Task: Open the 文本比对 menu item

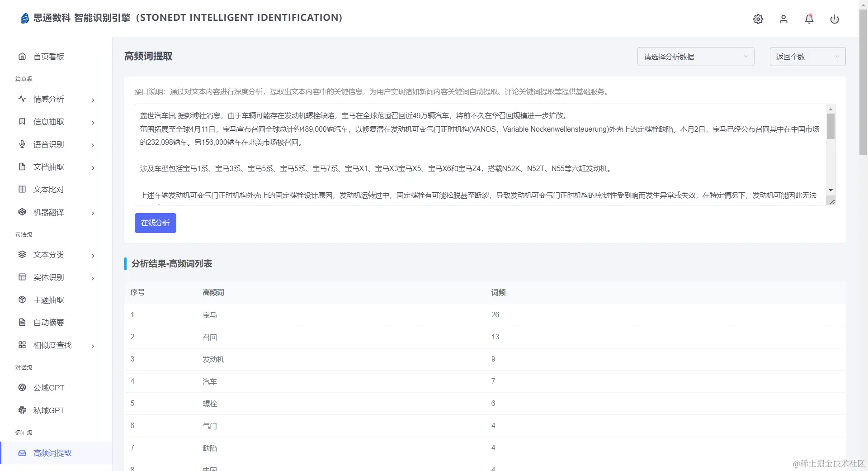Action: [x=56, y=190]
